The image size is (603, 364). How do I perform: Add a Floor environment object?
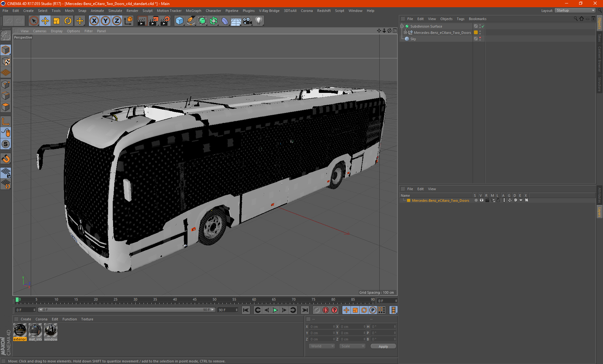point(236,21)
